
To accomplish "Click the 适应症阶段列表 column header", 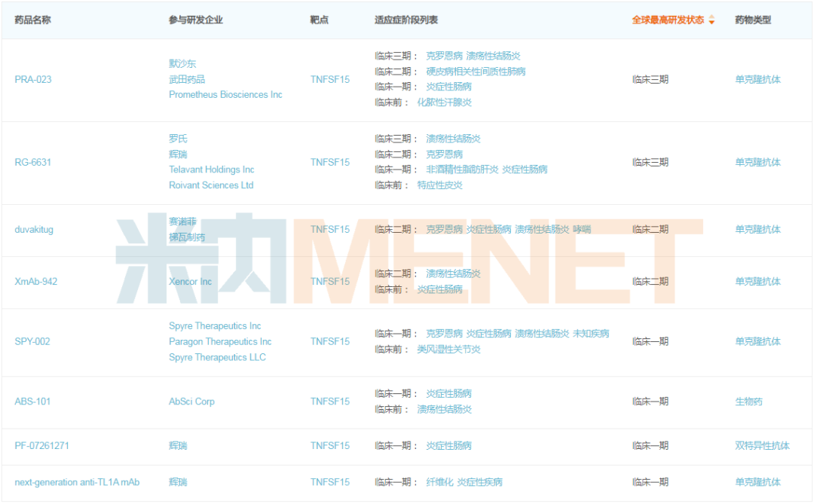I will click(x=406, y=20).
